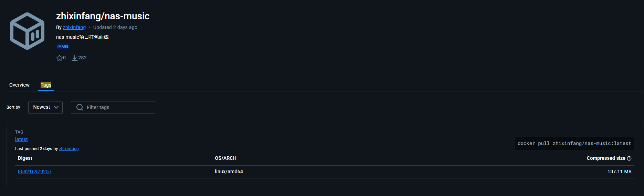The height and width of the screenshot is (196, 644).
Task: Click the linux/amd64 architecture entry
Action: [x=229, y=171]
